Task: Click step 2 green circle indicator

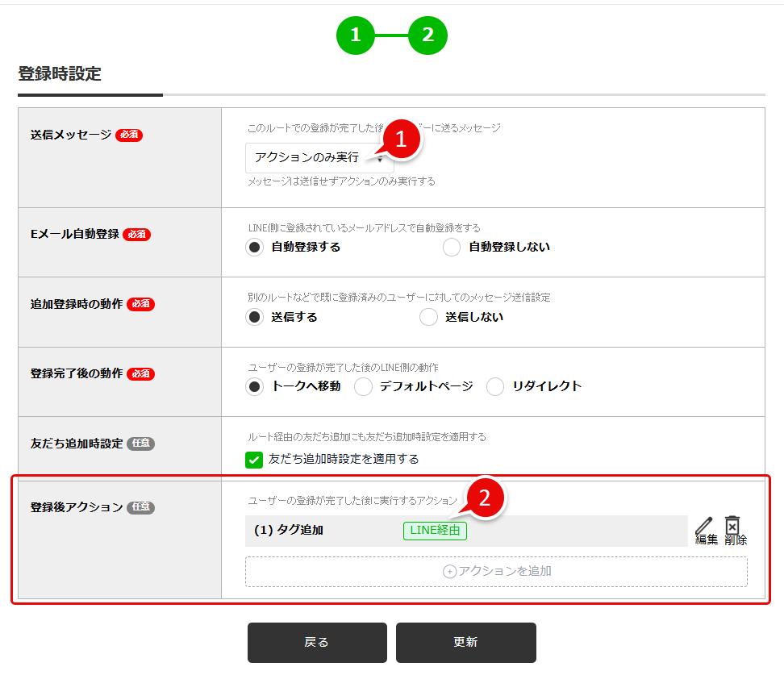Action: 427,35
